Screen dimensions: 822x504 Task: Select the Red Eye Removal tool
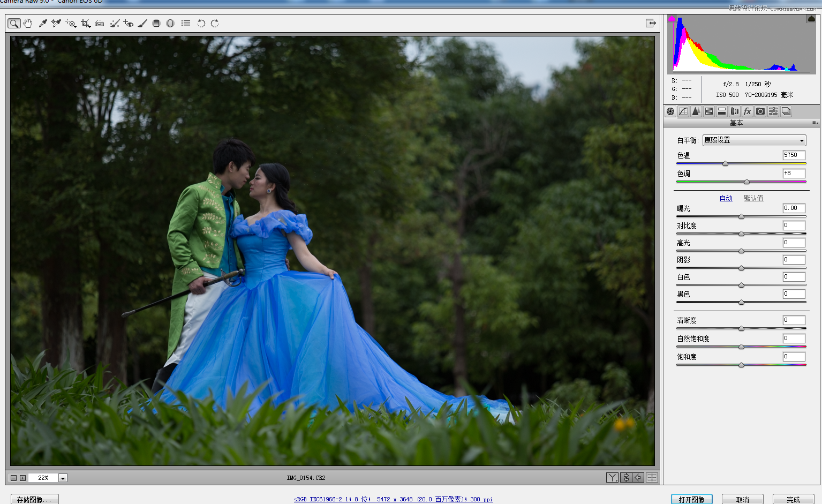pyautogui.click(x=129, y=23)
